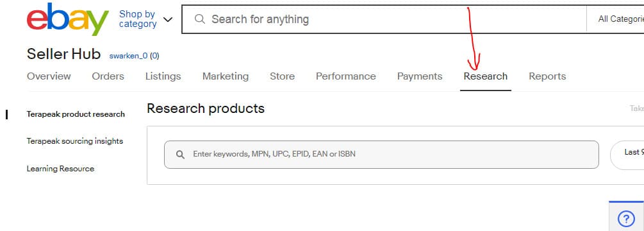
Task: Open the Store tab
Action: pos(282,76)
